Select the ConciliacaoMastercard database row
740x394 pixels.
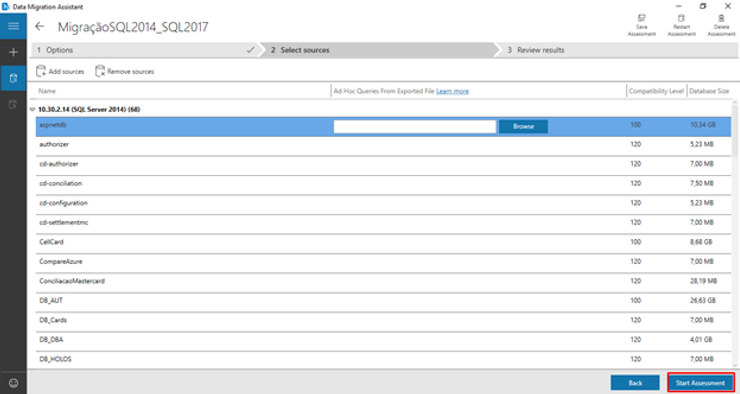[384, 283]
